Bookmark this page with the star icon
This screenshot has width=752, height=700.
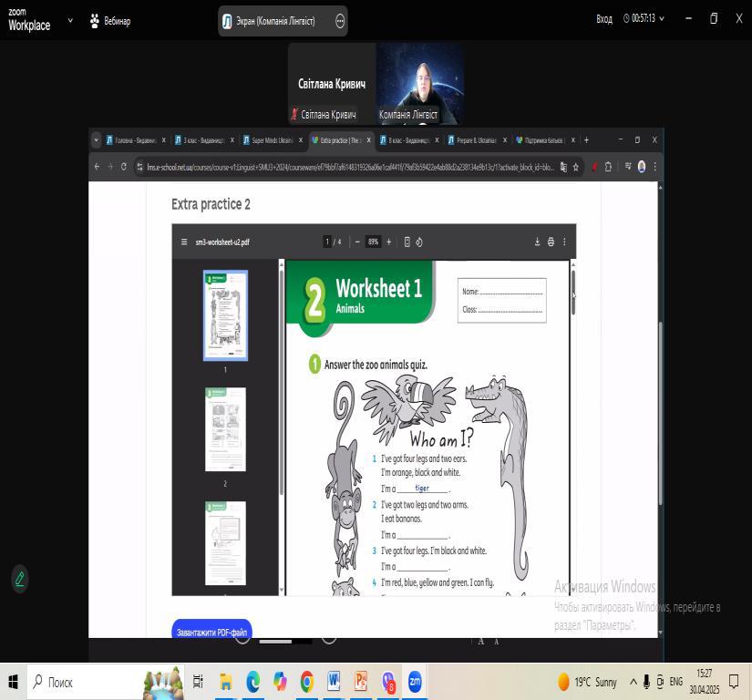(575, 167)
